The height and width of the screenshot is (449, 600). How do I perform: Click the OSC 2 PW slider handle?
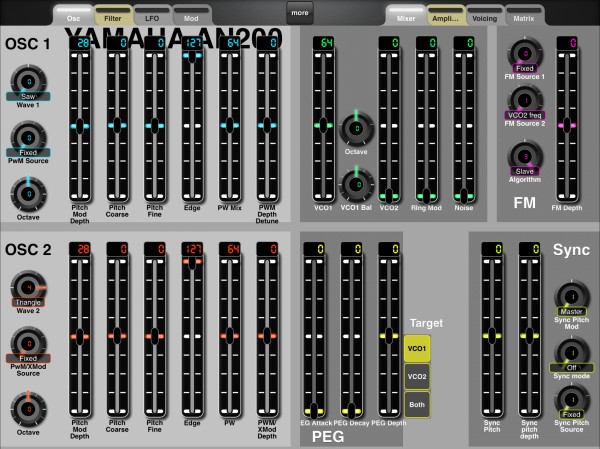[230, 336]
